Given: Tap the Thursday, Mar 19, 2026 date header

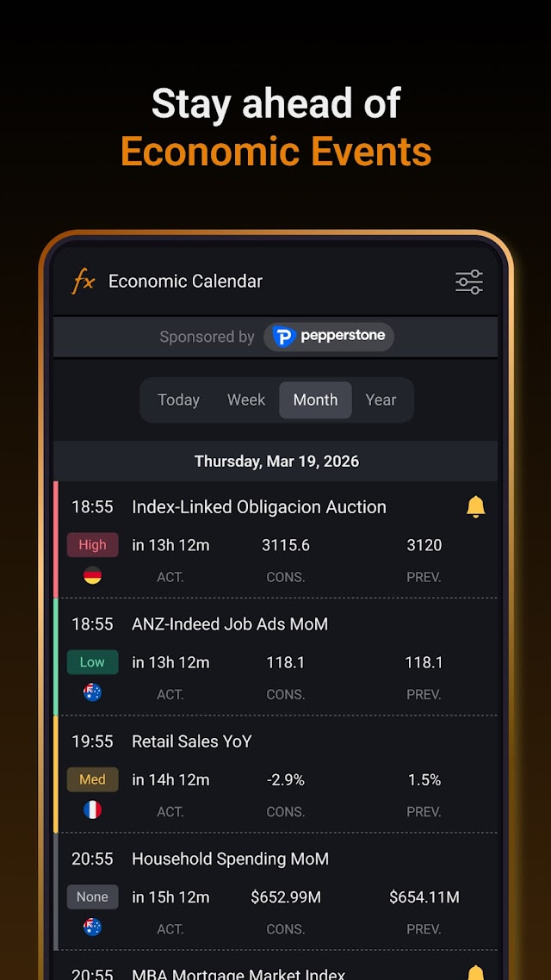Looking at the screenshot, I should 275,462.
